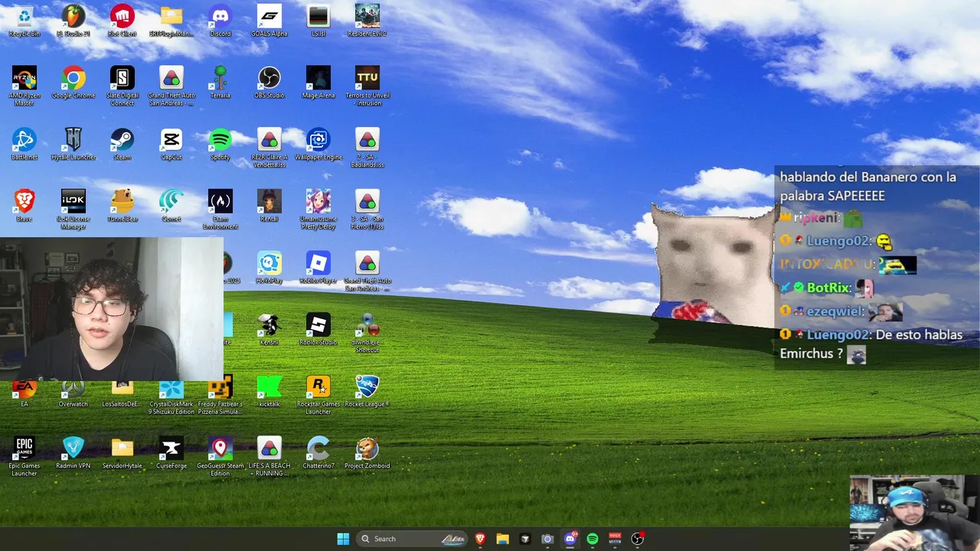Launch the HoYoPlay shortcut
Screen dimensions: 980x551
[269, 268]
